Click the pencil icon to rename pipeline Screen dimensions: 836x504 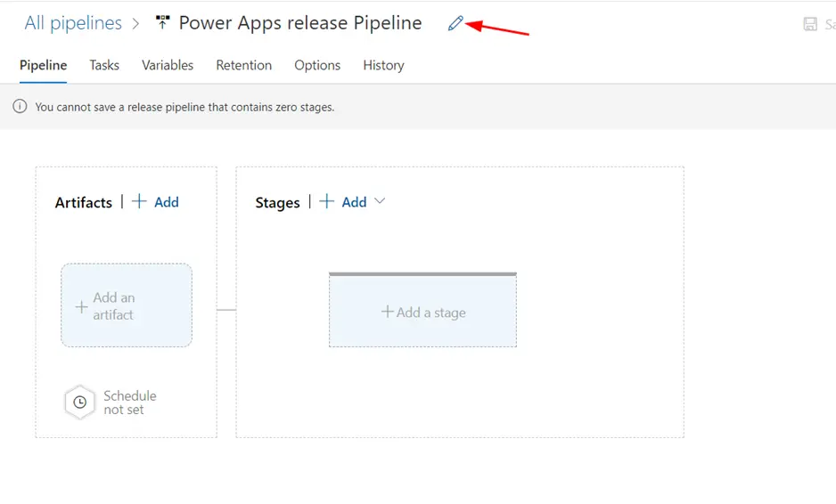point(455,23)
